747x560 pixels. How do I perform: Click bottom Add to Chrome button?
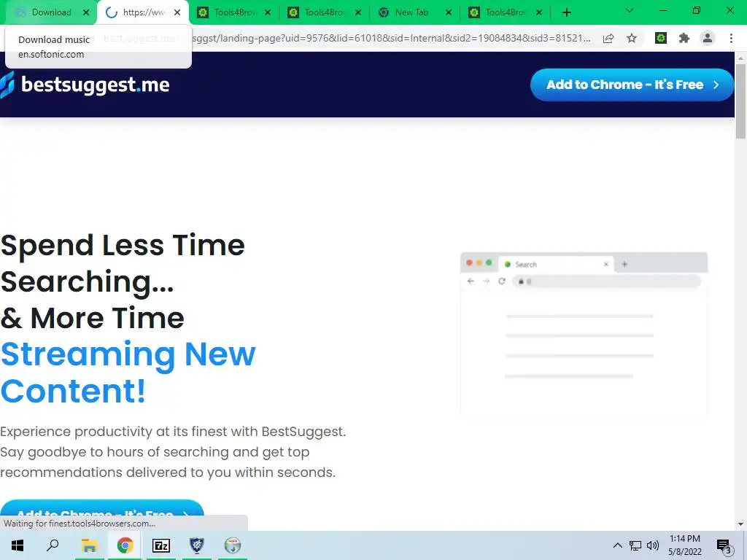(x=102, y=510)
